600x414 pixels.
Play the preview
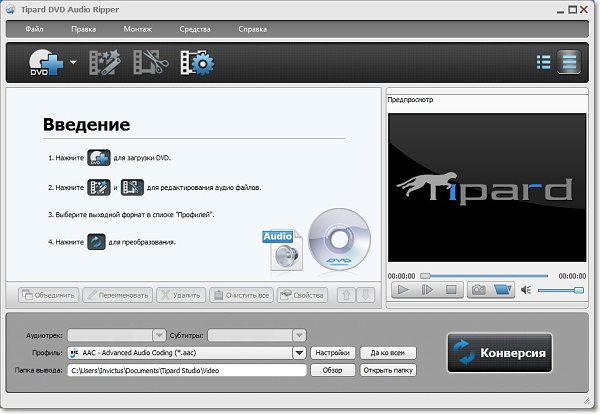[x=403, y=290]
